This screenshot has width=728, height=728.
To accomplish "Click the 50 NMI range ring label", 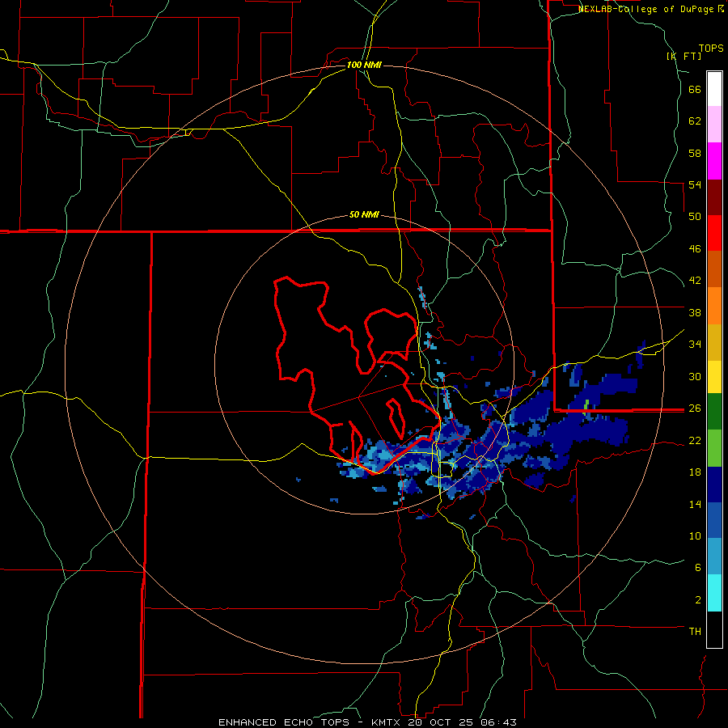I will pos(364,214).
